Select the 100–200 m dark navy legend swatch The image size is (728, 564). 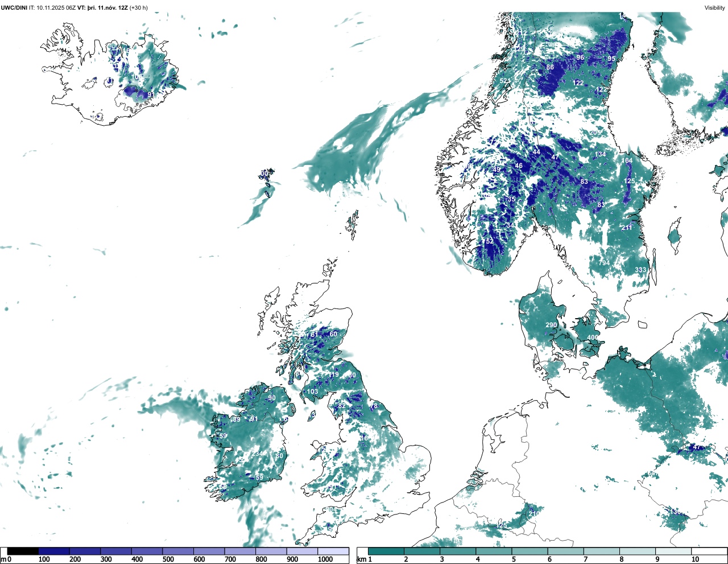54,551
